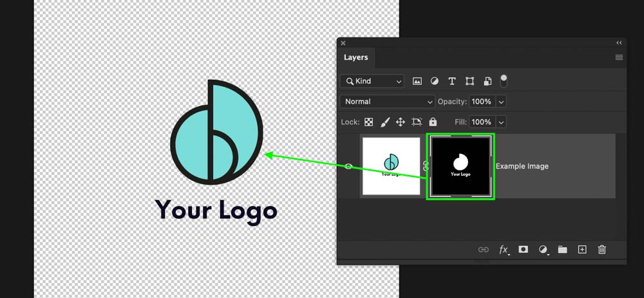Click the add layer style fx icon
Screen dimensions: 644x298
point(504,250)
